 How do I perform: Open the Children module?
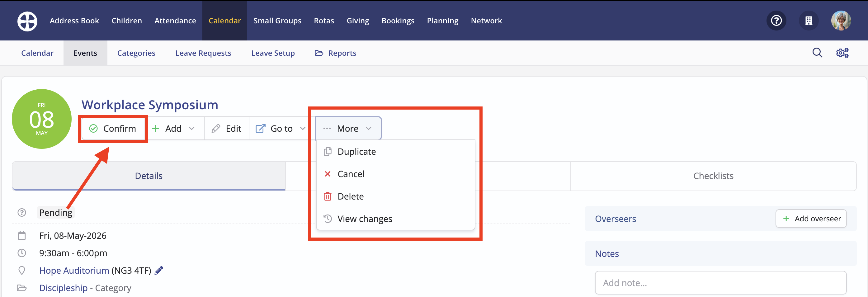pos(127,21)
